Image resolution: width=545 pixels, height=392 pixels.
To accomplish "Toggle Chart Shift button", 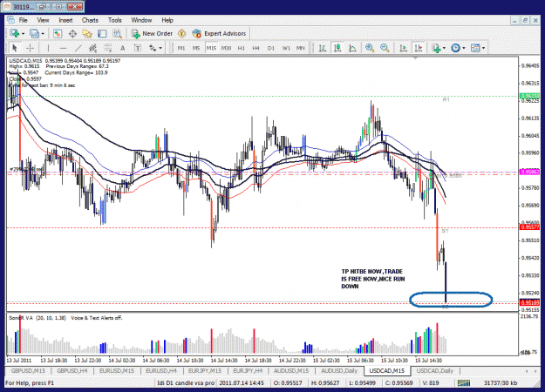I will [419, 48].
